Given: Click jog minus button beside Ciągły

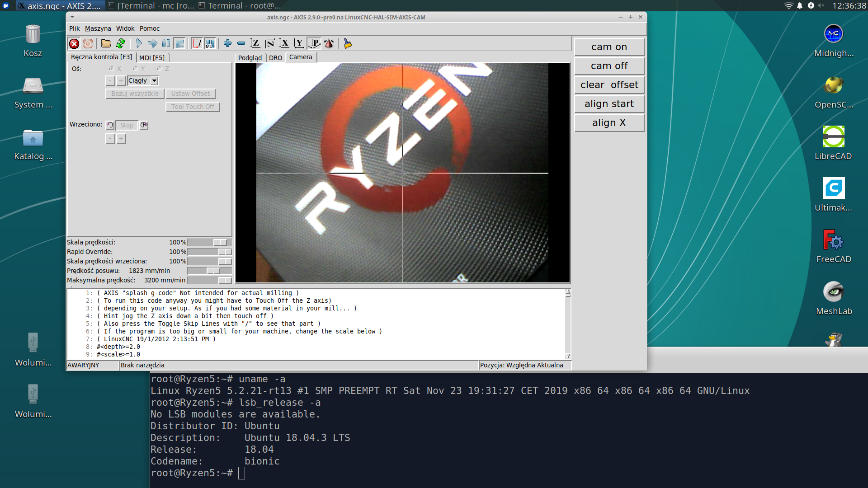Looking at the screenshot, I should pos(110,80).
